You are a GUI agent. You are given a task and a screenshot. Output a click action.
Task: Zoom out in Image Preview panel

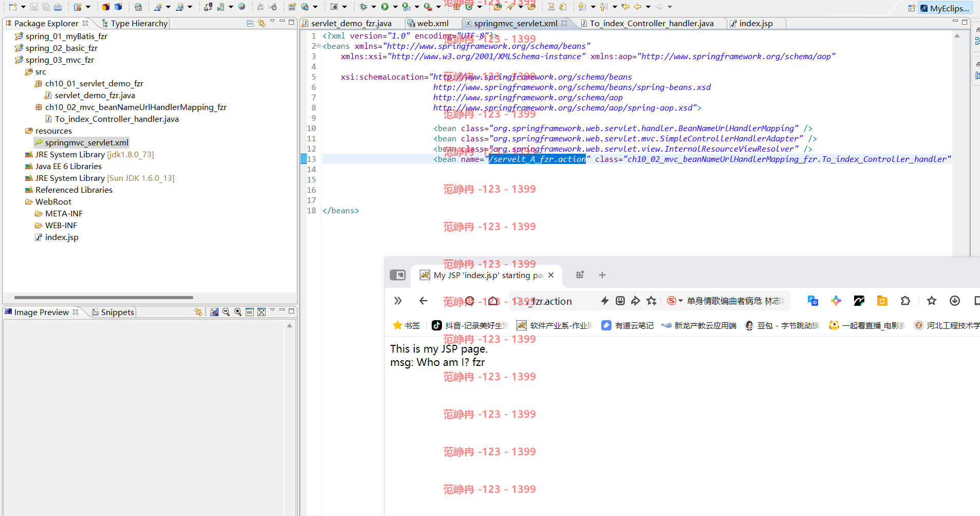click(226, 312)
